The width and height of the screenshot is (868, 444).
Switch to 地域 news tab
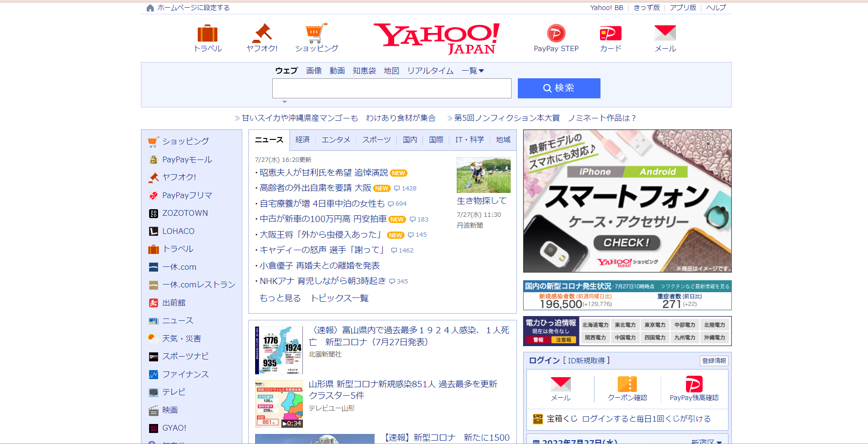(503, 139)
